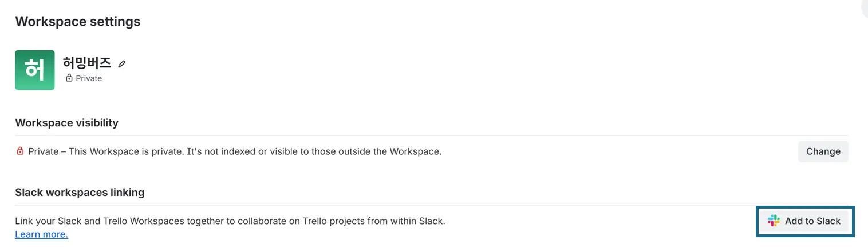Click the red lock icon in visibility row

[20, 151]
